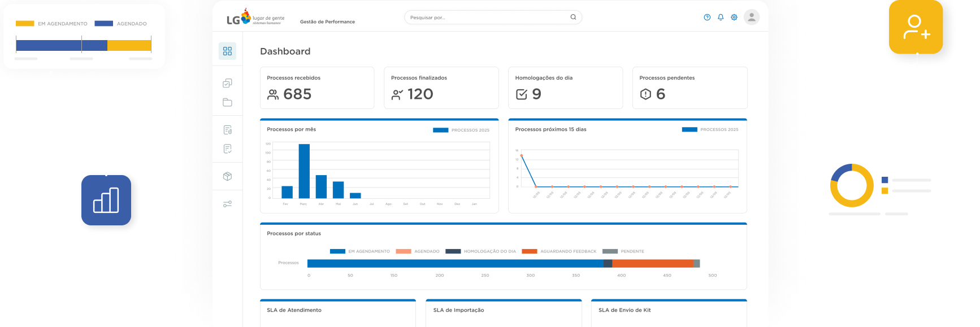Click the LG lugar de gente logo
The width and height of the screenshot is (980, 327).
(x=255, y=18)
